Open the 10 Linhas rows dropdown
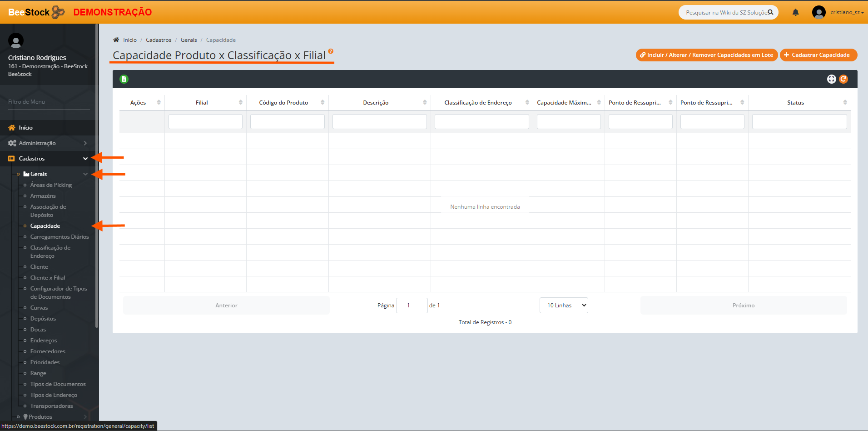This screenshot has height=431, width=868. pos(564,306)
